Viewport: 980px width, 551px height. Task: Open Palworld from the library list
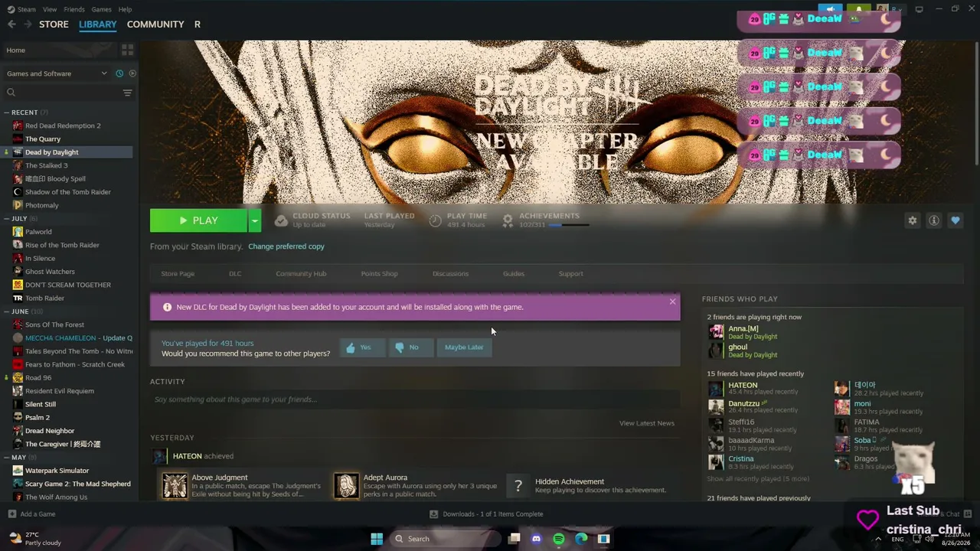click(38, 232)
